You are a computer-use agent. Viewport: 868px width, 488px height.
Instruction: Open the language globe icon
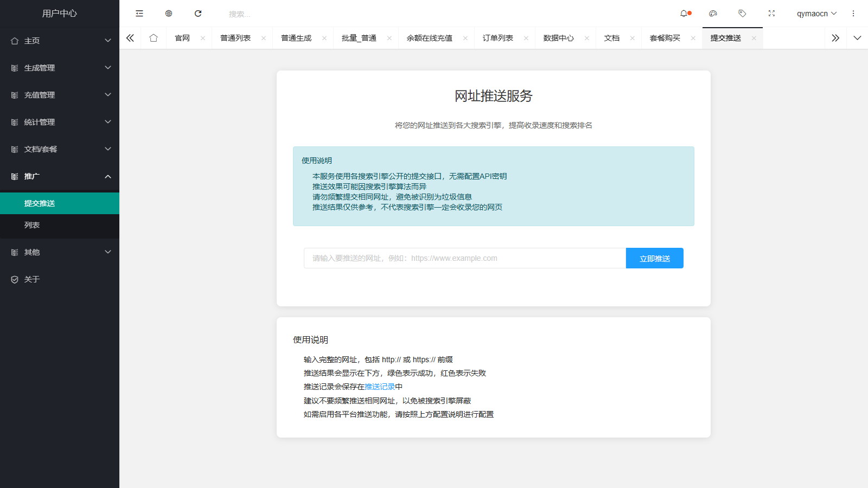(168, 13)
